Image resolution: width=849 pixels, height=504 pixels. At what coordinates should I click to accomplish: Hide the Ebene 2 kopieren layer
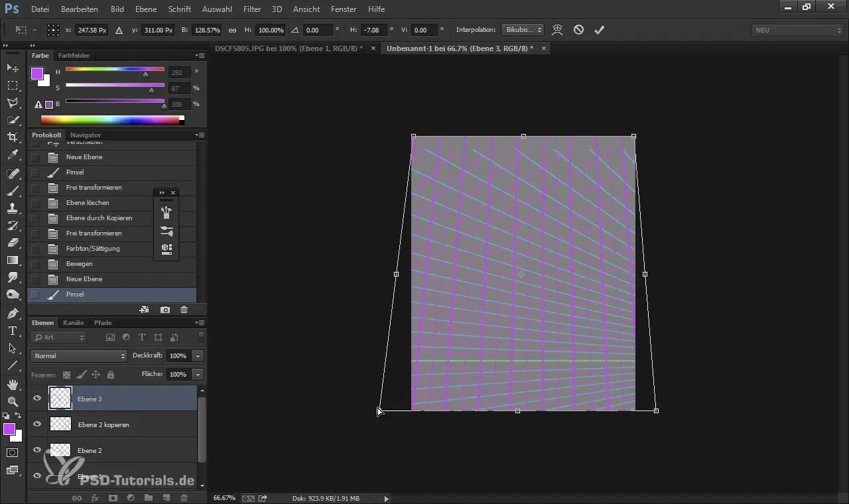point(37,424)
